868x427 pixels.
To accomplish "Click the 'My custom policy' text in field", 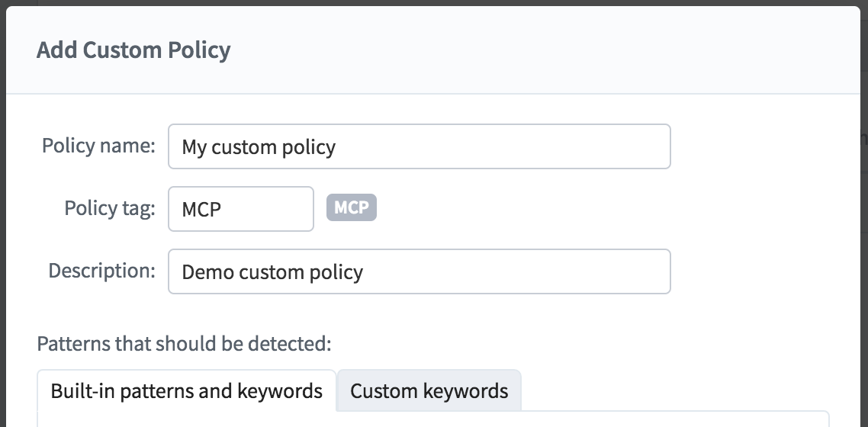I will click(x=259, y=147).
